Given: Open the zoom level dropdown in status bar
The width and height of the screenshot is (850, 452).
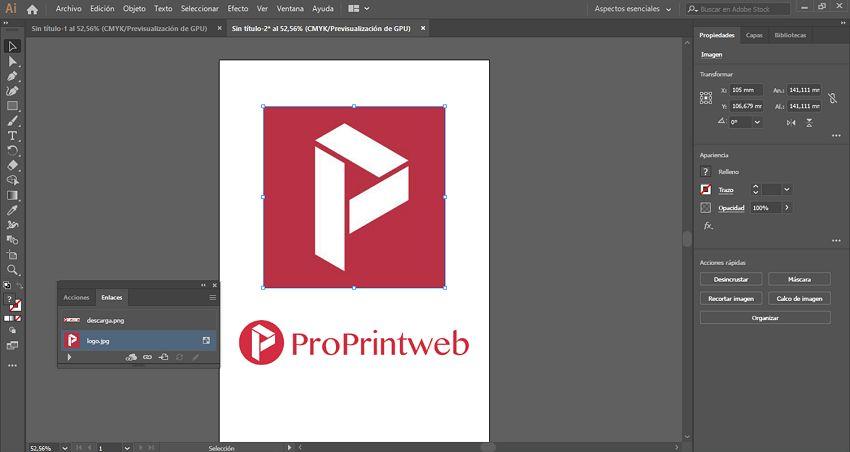Looking at the screenshot, I should [x=65, y=448].
